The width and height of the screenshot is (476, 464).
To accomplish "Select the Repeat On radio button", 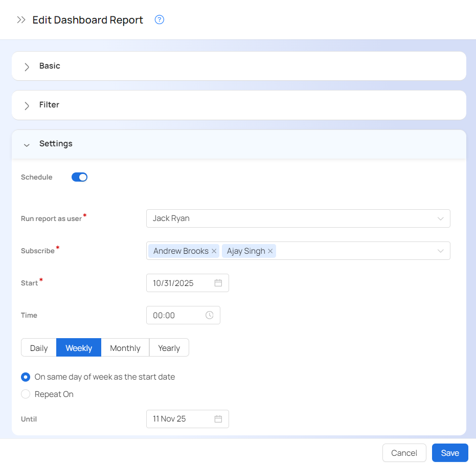I will coord(26,394).
